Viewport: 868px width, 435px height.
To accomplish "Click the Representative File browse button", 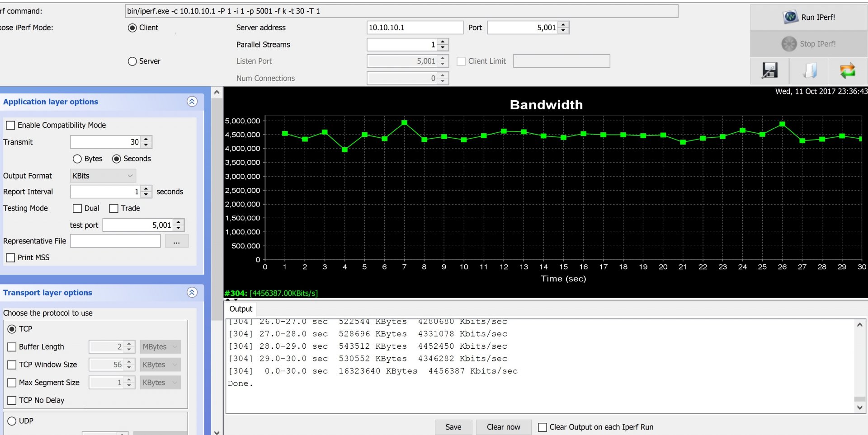I will (176, 241).
